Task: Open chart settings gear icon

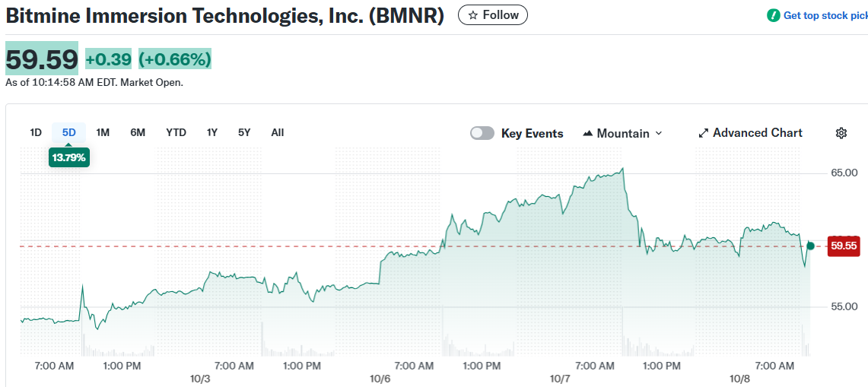Action: 841,133
